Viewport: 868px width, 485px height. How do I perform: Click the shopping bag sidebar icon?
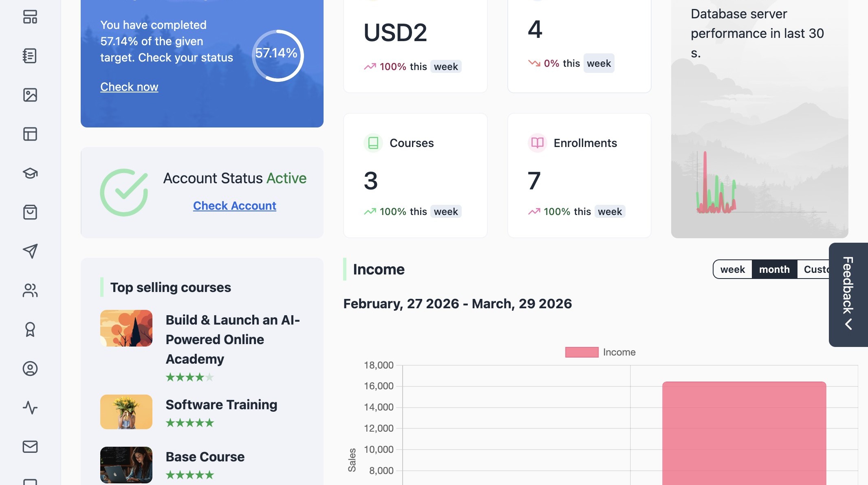tap(30, 212)
